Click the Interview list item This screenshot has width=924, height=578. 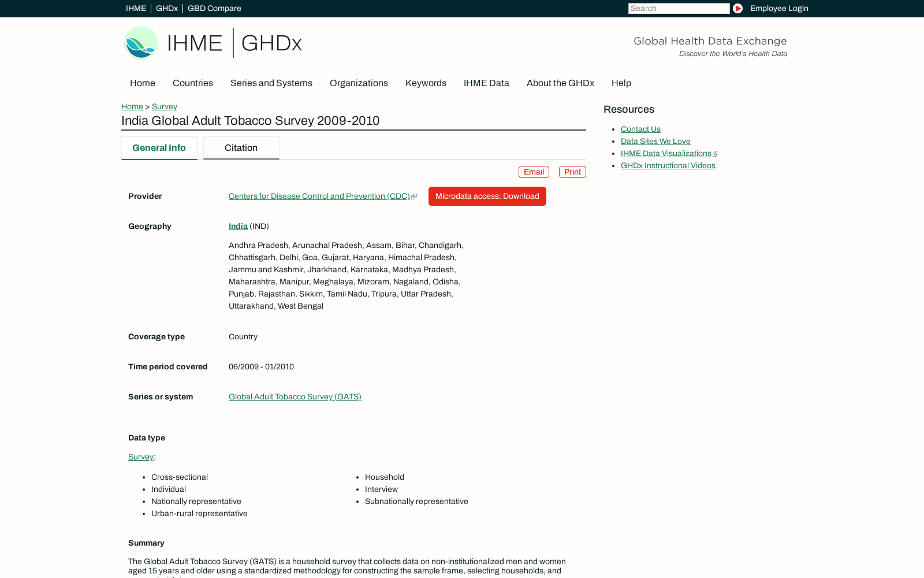381,490
